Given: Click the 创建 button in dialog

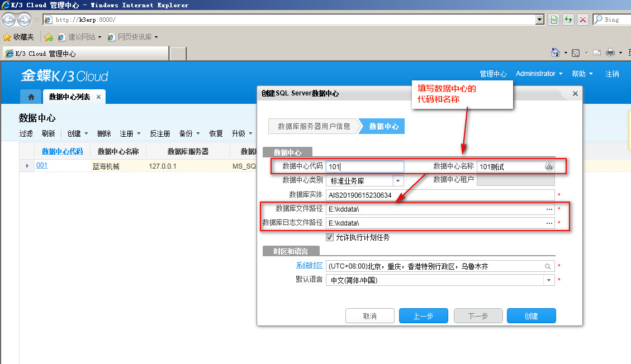Looking at the screenshot, I should coord(531,316).
